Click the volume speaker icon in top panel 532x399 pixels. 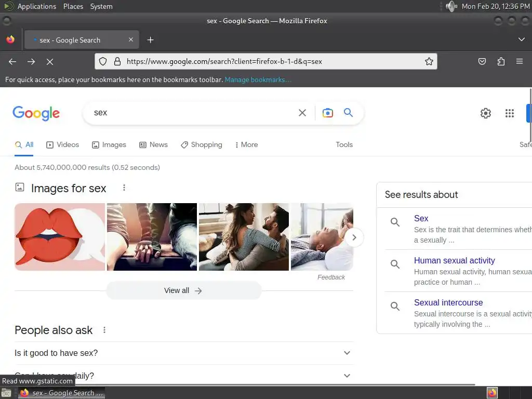451,6
